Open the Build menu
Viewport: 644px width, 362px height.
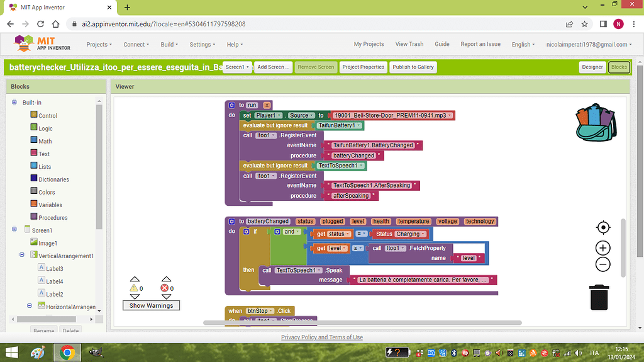[170, 45]
